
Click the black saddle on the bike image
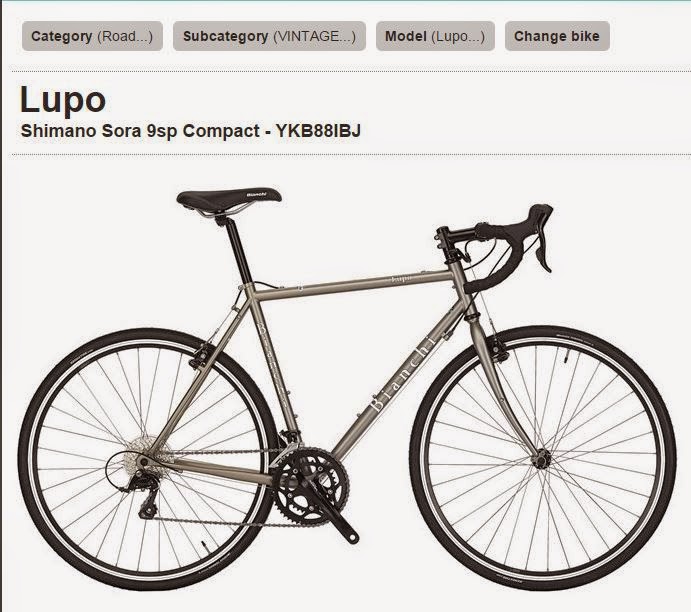[229, 198]
